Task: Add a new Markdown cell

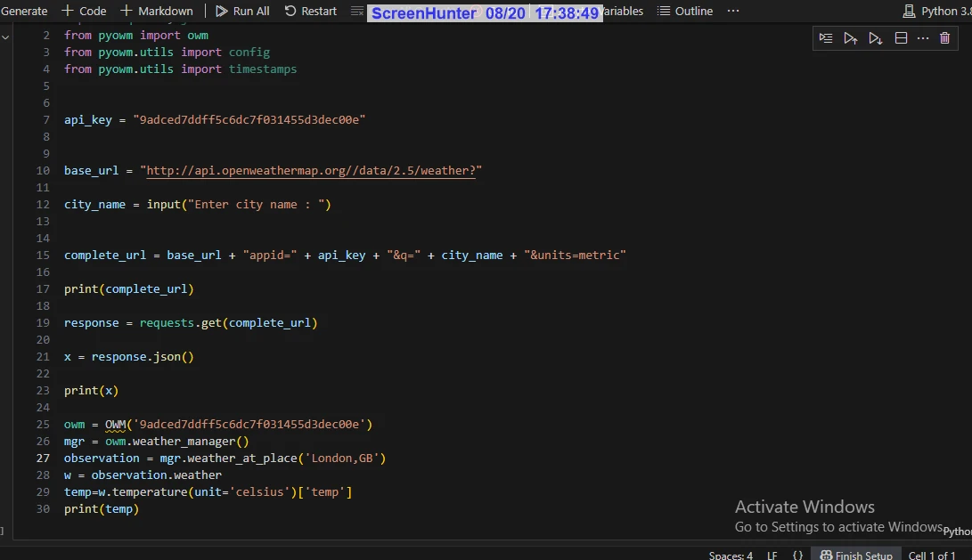Action: click(x=157, y=11)
